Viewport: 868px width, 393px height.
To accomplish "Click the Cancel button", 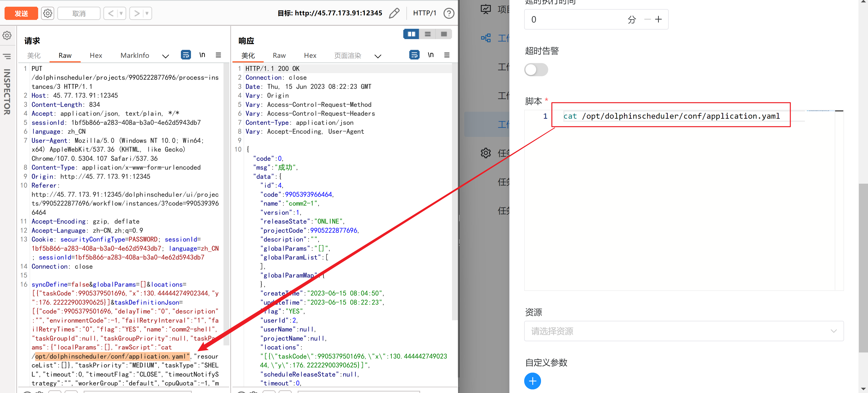I will pyautogui.click(x=79, y=13).
